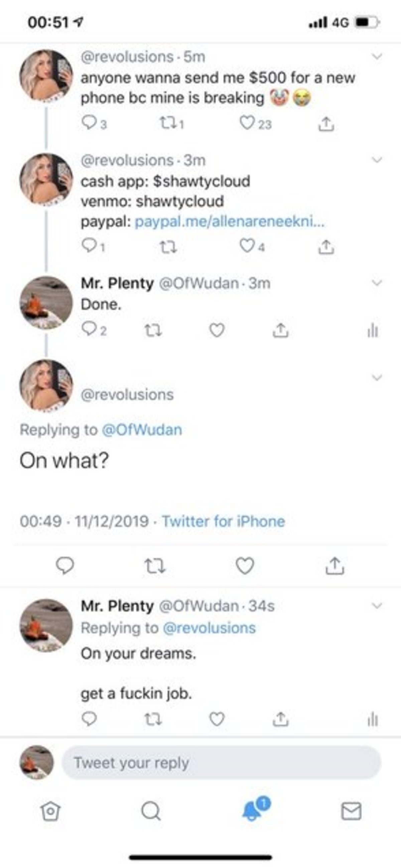This screenshot has height=868, width=401.
Task: Expand chevron menu on 'Done.' tweet
Action: click(x=377, y=283)
